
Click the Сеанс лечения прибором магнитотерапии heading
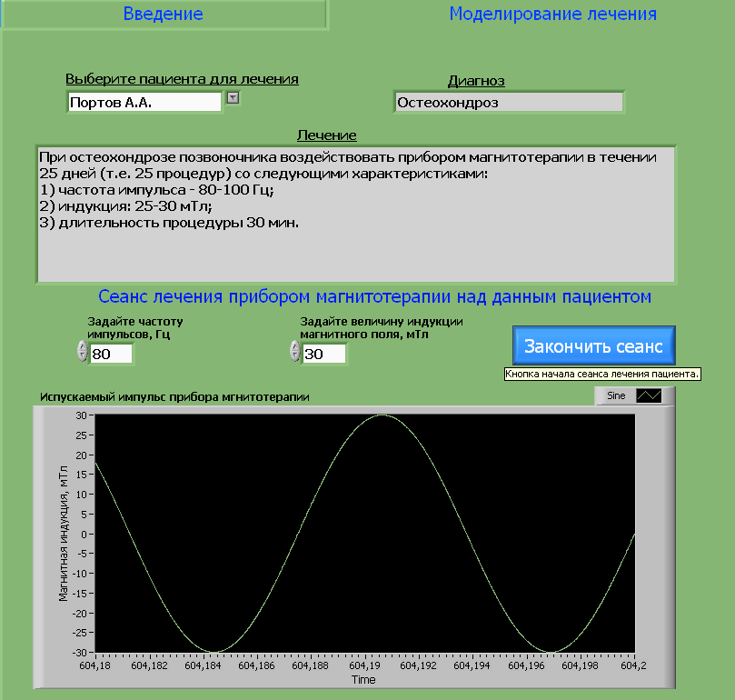[374, 296]
